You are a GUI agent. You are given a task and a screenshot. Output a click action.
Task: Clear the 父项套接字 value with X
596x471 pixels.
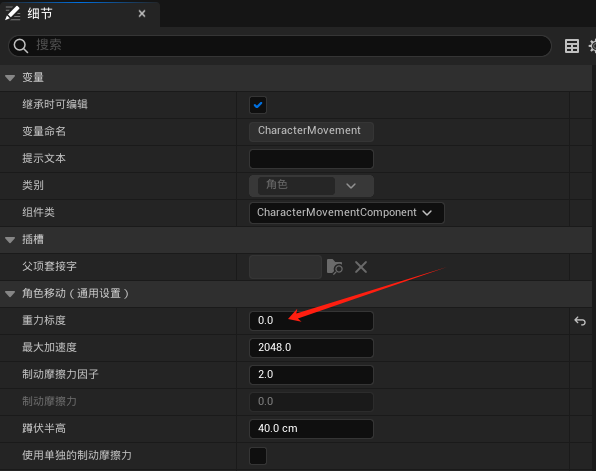coord(361,267)
